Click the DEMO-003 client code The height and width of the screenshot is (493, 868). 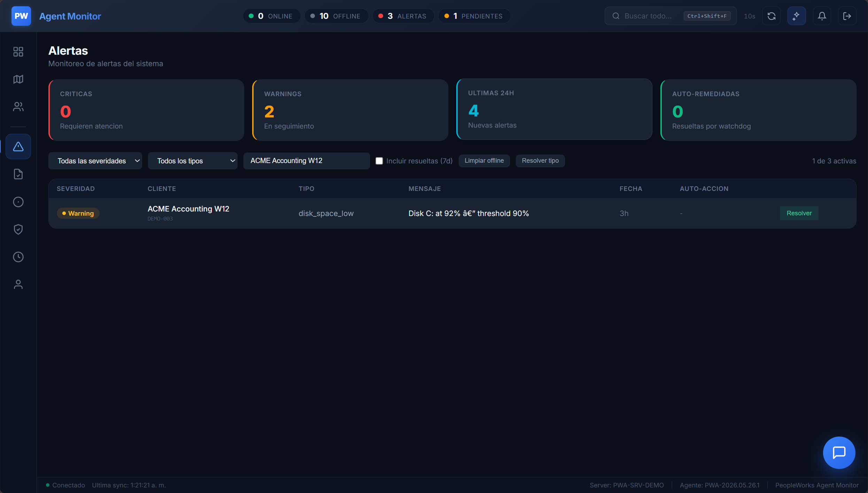[160, 219]
